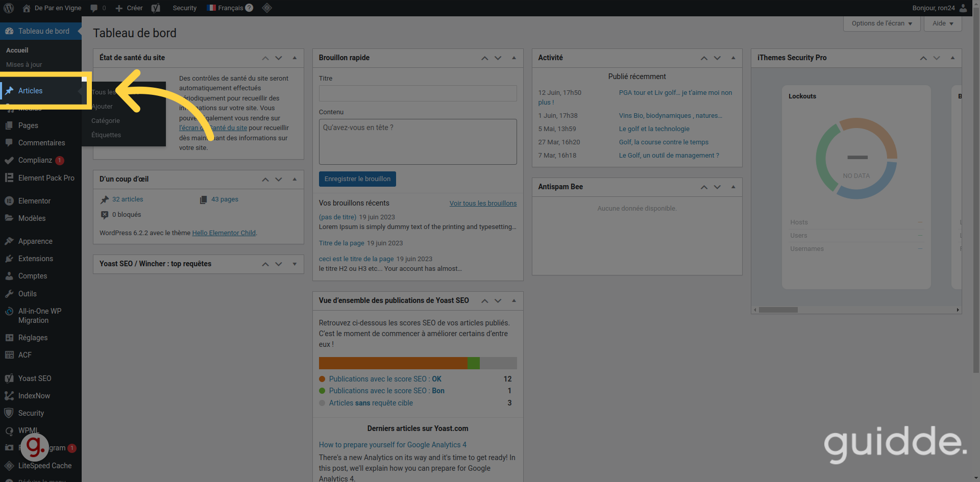This screenshot has height=482, width=980.
Task: Click the Outils wrench icon
Action: (x=9, y=294)
